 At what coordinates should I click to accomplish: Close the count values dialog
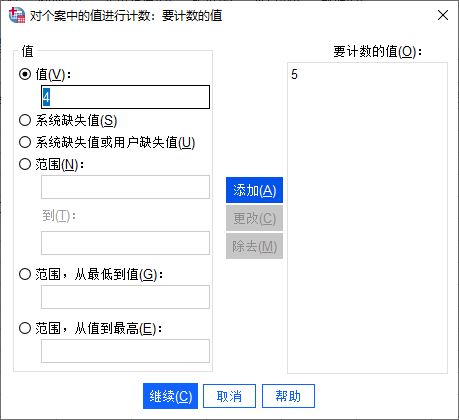pos(443,15)
